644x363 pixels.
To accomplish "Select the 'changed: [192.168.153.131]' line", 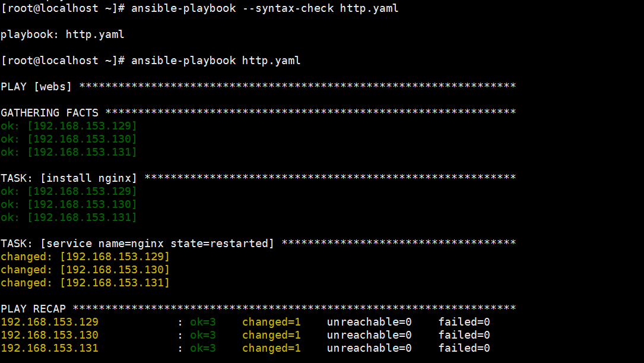I will [x=85, y=283].
